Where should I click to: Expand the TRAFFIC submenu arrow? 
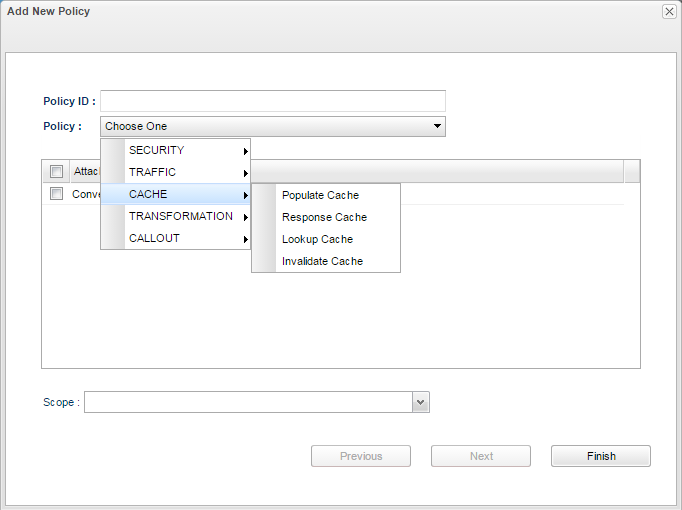tap(246, 173)
